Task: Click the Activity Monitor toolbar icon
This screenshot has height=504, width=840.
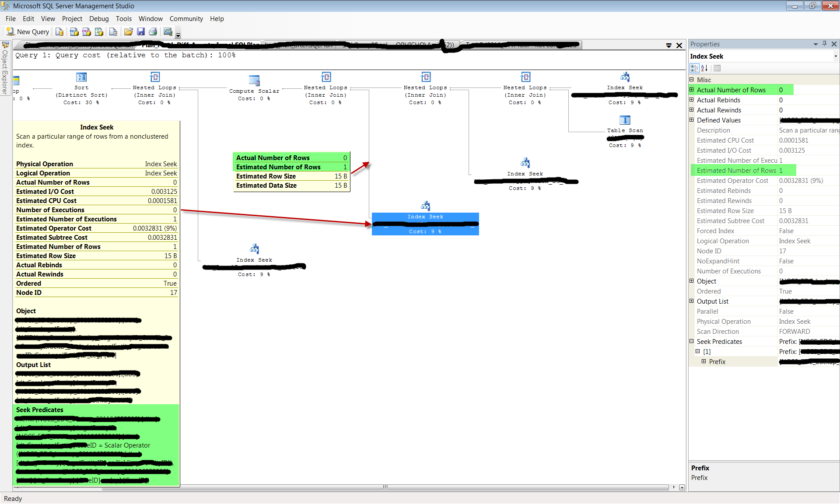Action: point(168,32)
